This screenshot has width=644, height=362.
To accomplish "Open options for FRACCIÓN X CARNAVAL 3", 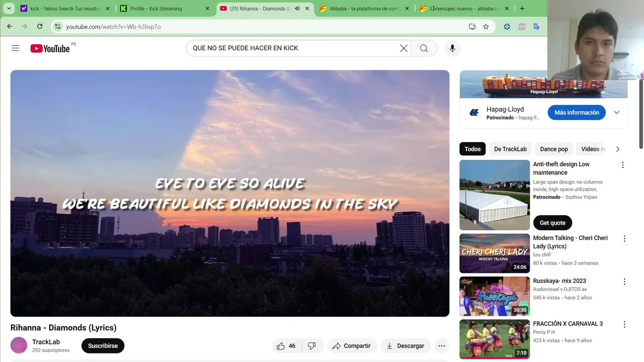I will point(624,325).
